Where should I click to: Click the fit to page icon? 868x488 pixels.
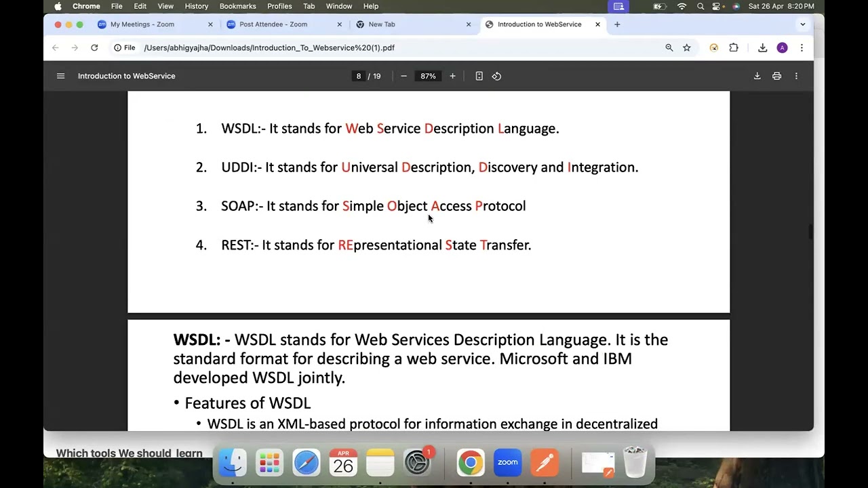point(479,76)
